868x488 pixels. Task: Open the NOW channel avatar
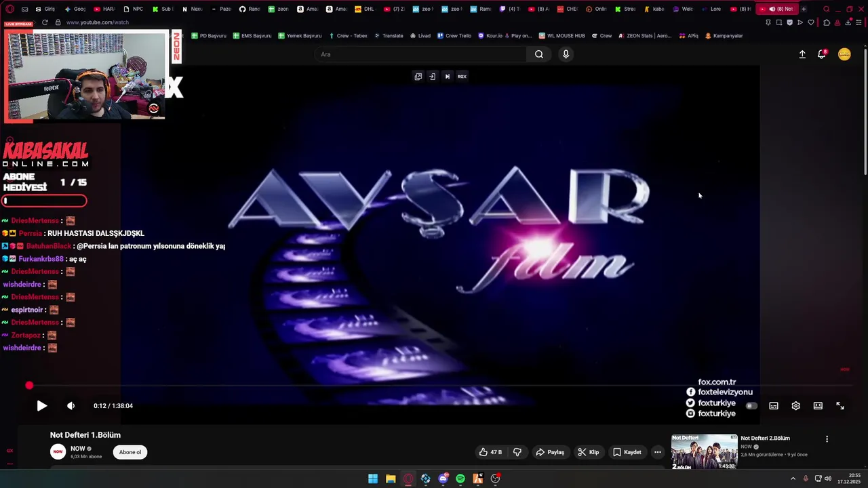58,451
